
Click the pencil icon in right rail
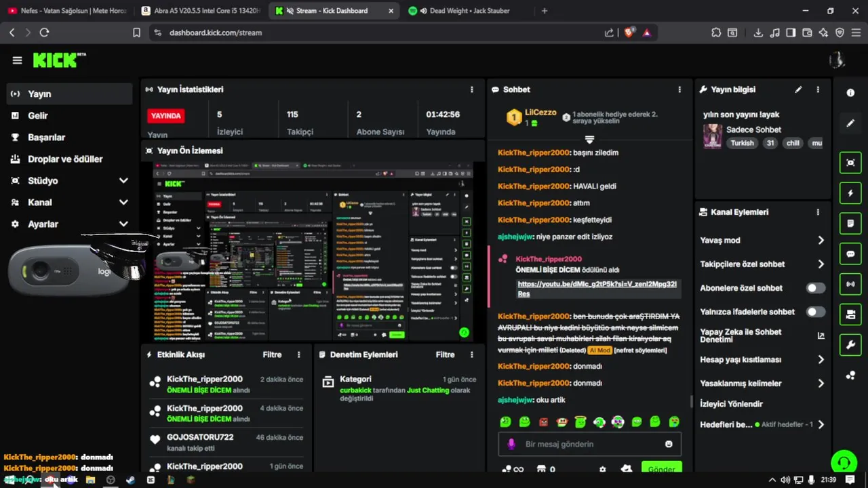point(850,123)
